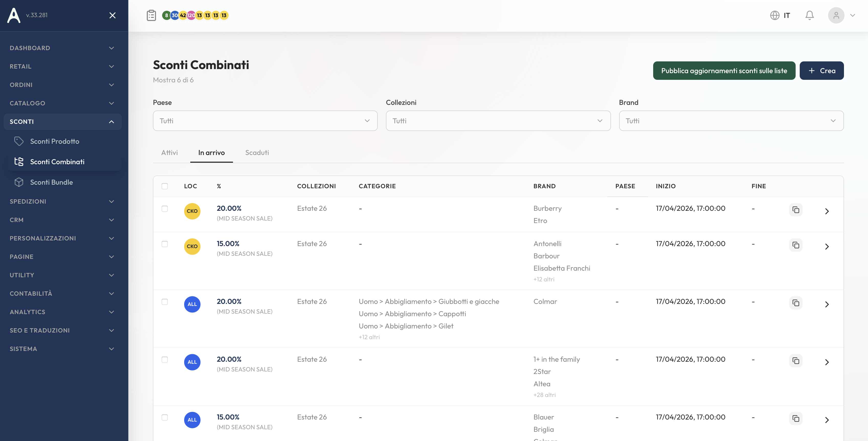Select the Colmar discount checkbox

click(x=165, y=302)
